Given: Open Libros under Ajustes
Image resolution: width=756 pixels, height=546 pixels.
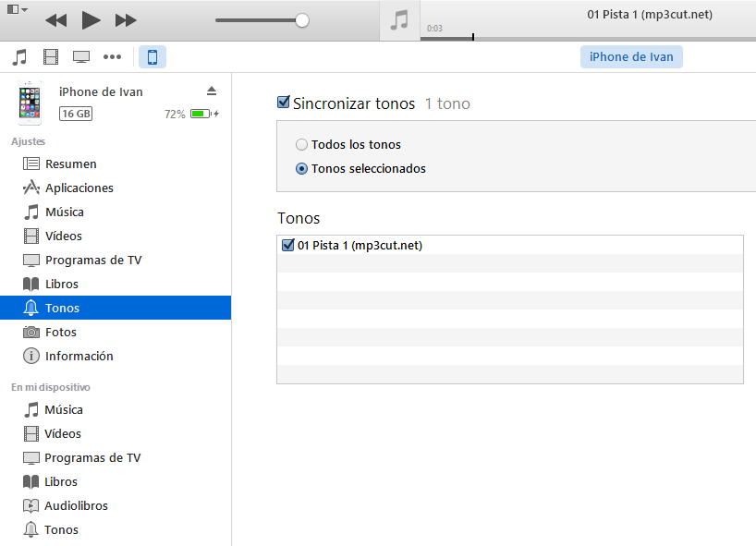Looking at the screenshot, I should pos(116,285).
